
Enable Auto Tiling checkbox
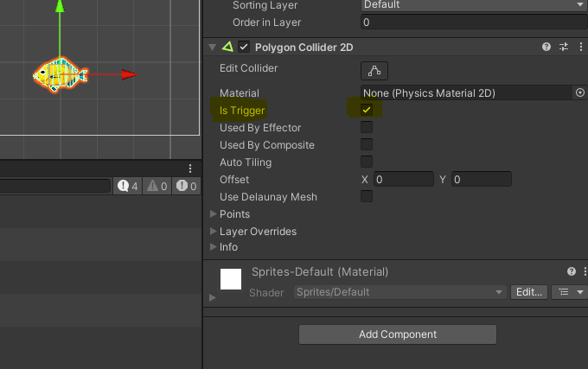pos(367,162)
